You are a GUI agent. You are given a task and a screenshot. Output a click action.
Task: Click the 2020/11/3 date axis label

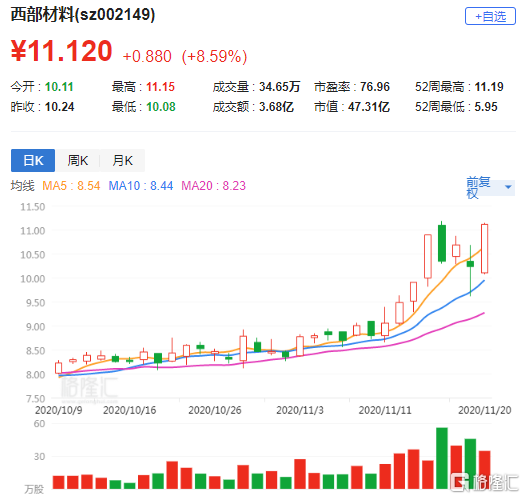click(x=300, y=410)
